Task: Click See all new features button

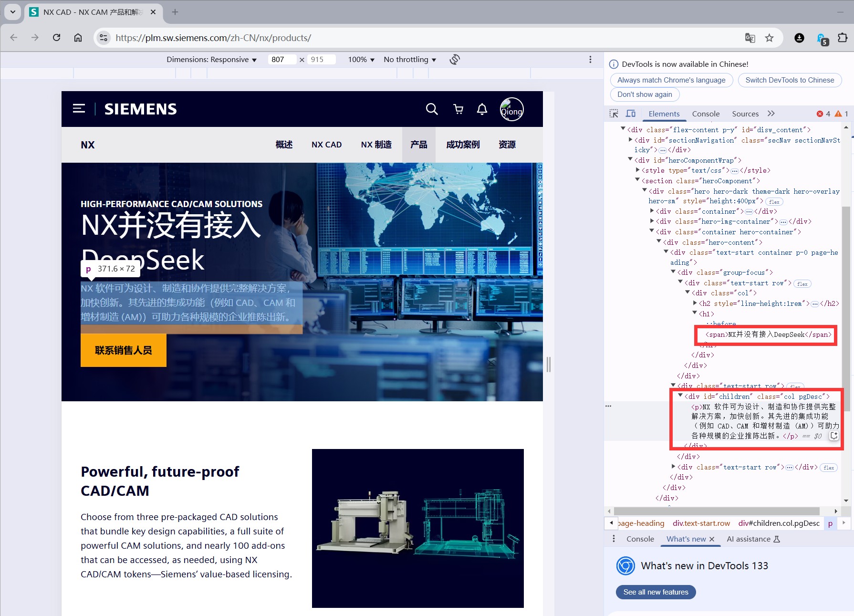Action: (656, 592)
